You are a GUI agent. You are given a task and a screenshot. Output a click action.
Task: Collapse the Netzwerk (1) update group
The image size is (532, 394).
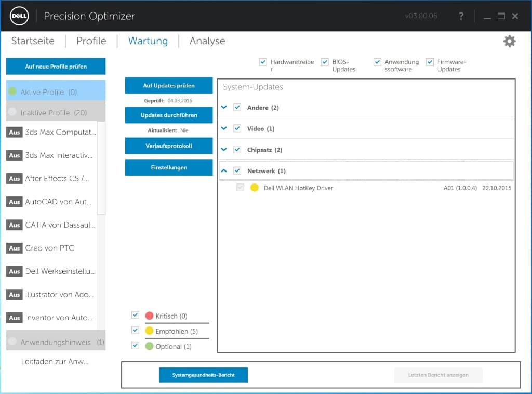pos(224,170)
